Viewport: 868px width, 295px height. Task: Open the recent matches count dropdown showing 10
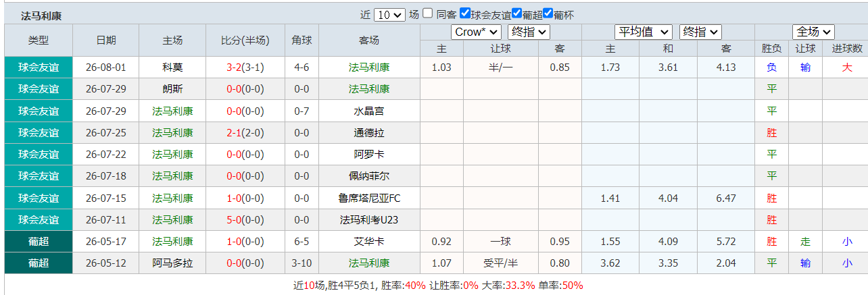pos(389,14)
